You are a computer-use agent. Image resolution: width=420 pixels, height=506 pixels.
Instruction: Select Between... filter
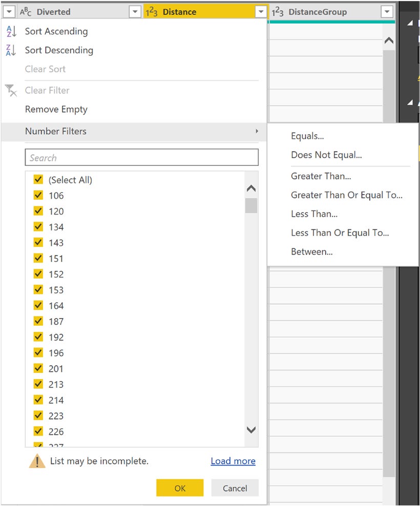coord(311,251)
